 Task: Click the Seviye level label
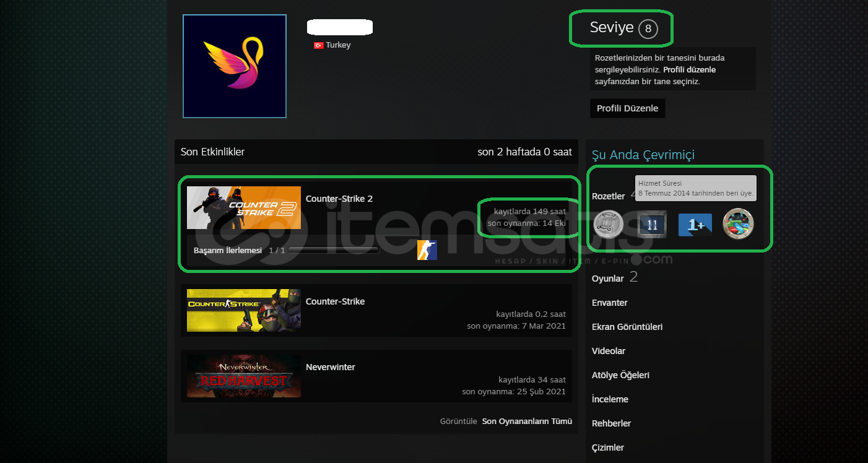coord(612,27)
